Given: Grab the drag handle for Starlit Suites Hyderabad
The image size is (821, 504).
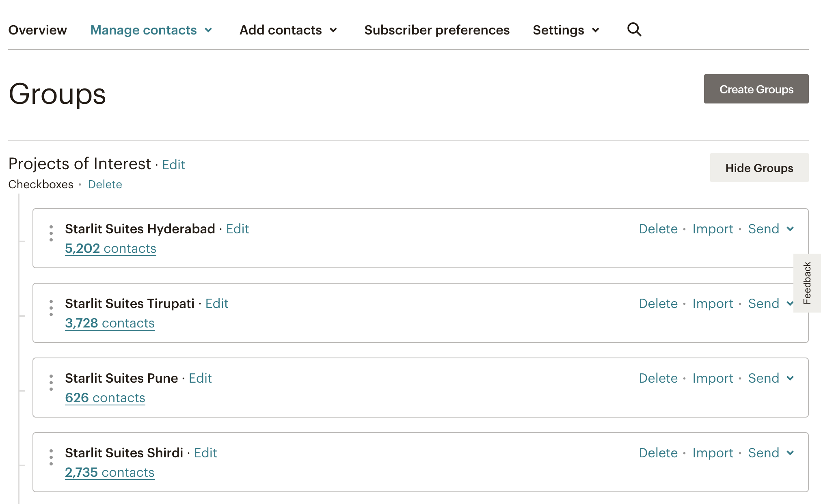Looking at the screenshot, I should (51, 233).
